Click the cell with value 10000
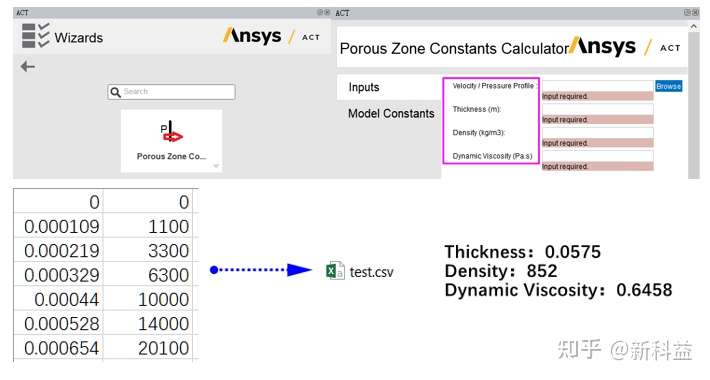This screenshot has height=380, width=710. point(148,299)
